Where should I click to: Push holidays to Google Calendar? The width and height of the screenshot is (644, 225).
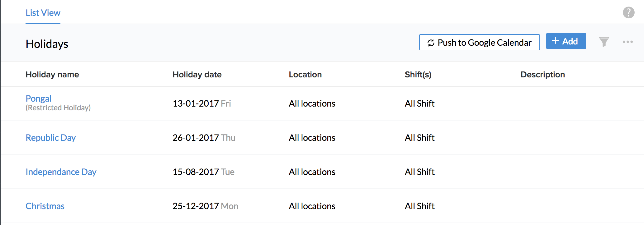click(x=484, y=43)
